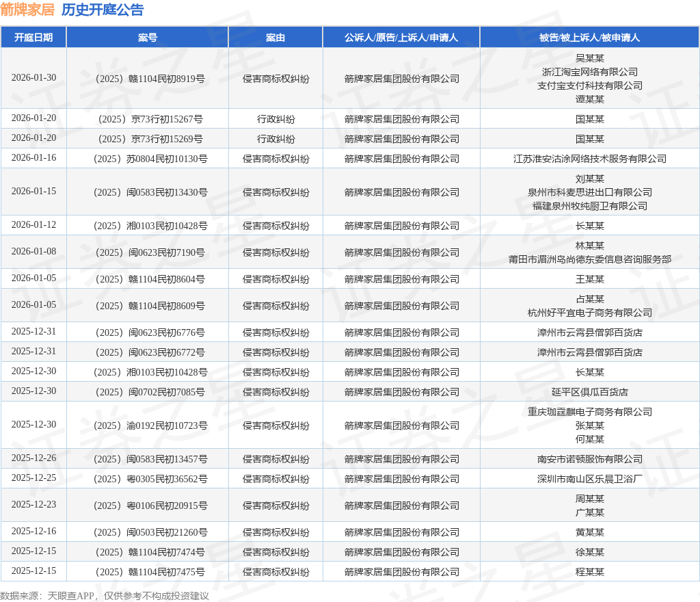Viewport: 700px width, 602px height.
Task: Click defendant 广某某
Action: click(590, 512)
